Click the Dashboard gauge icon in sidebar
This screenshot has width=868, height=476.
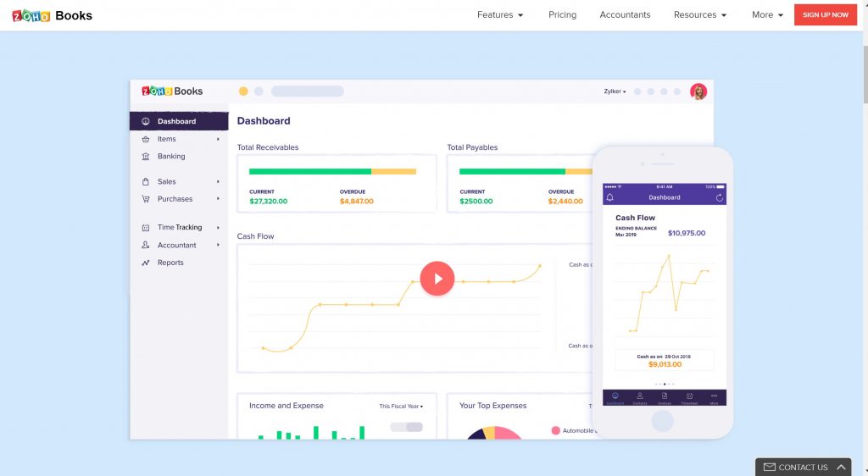click(146, 121)
